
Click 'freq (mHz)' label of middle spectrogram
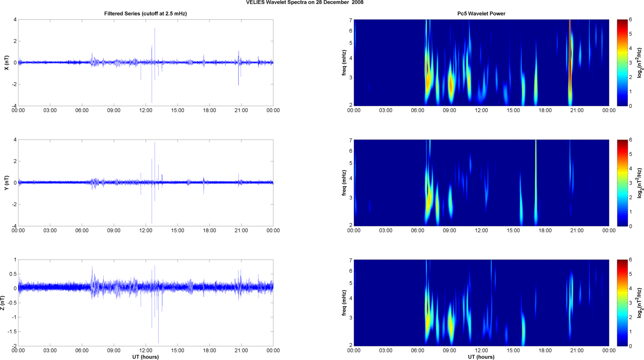click(344, 183)
